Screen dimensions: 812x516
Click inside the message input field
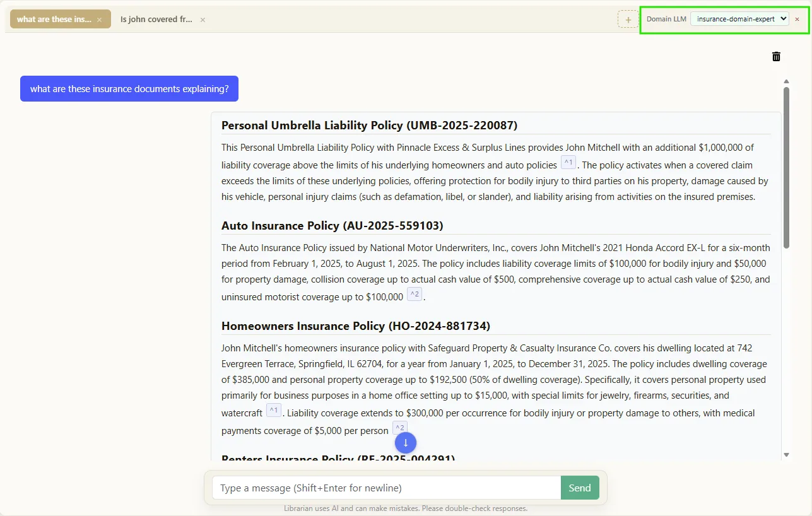coord(384,488)
